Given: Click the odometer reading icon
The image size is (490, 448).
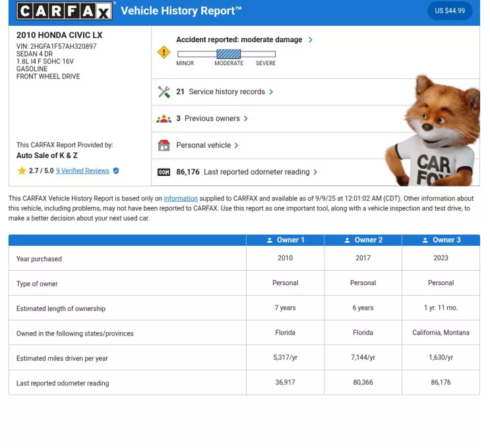Looking at the screenshot, I should point(164,172).
